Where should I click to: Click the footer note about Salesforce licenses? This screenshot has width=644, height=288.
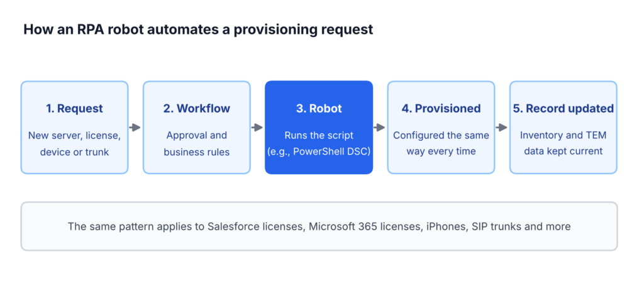tap(319, 226)
